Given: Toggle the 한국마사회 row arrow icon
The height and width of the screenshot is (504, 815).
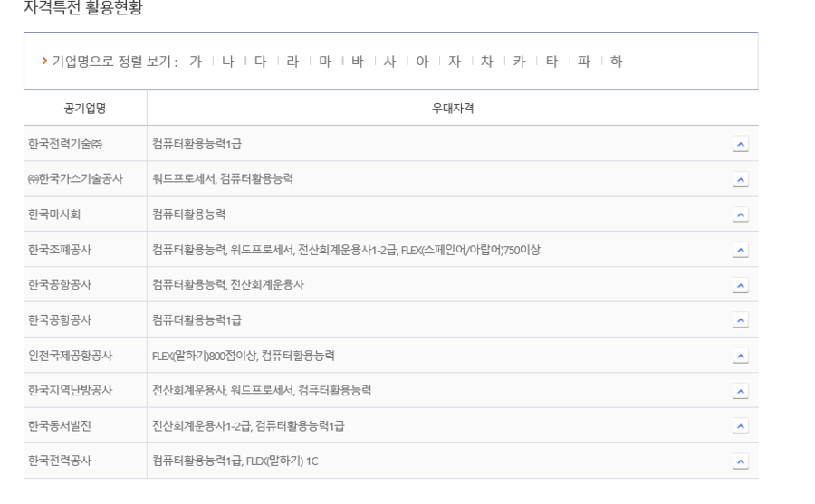Looking at the screenshot, I should [740, 214].
